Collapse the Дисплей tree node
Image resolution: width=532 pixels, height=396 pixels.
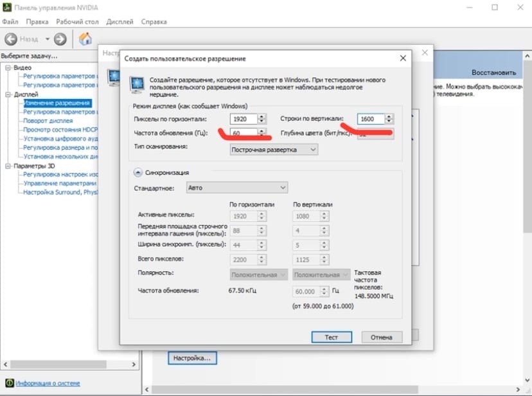click(8, 94)
